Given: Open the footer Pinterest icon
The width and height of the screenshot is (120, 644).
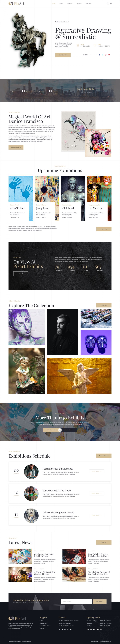Looking at the screenshot, I should (x=68, y=629).
